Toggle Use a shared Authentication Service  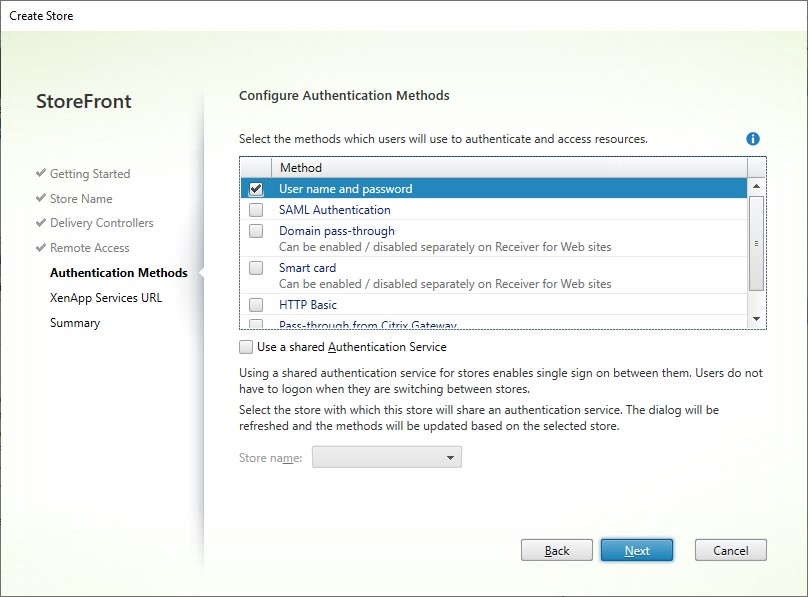247,347
